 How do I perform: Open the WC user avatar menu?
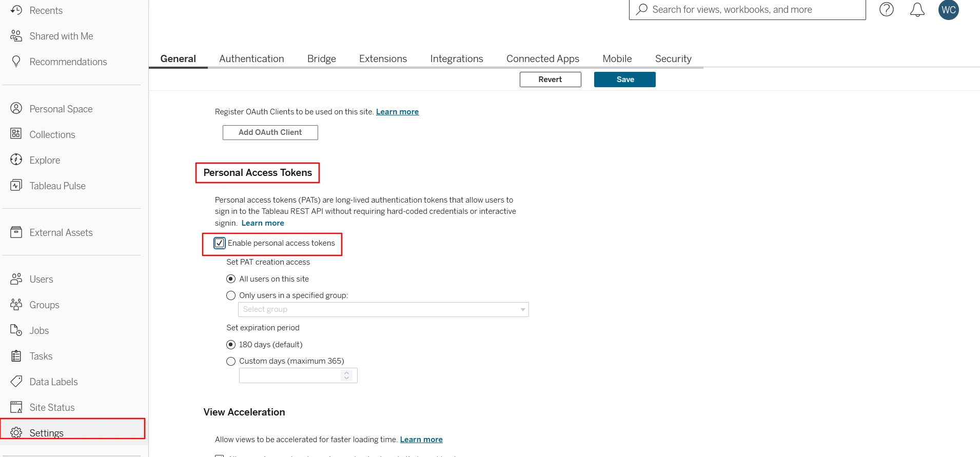(x=949, y=10)
